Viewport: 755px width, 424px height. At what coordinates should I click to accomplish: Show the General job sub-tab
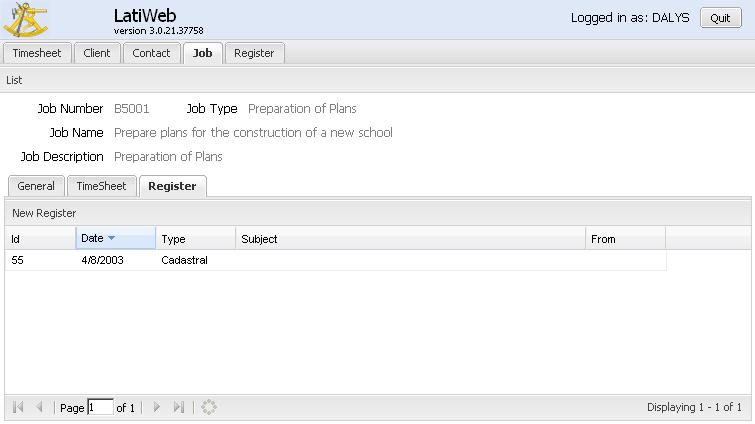[x=36, y=186]
